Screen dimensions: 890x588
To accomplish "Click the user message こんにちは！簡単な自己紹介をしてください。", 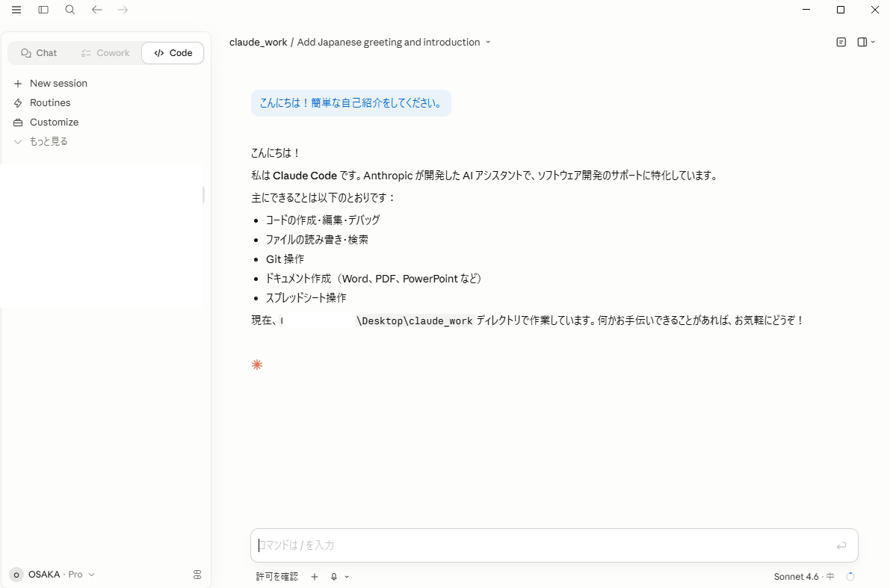I will click(x=350, y=102).
